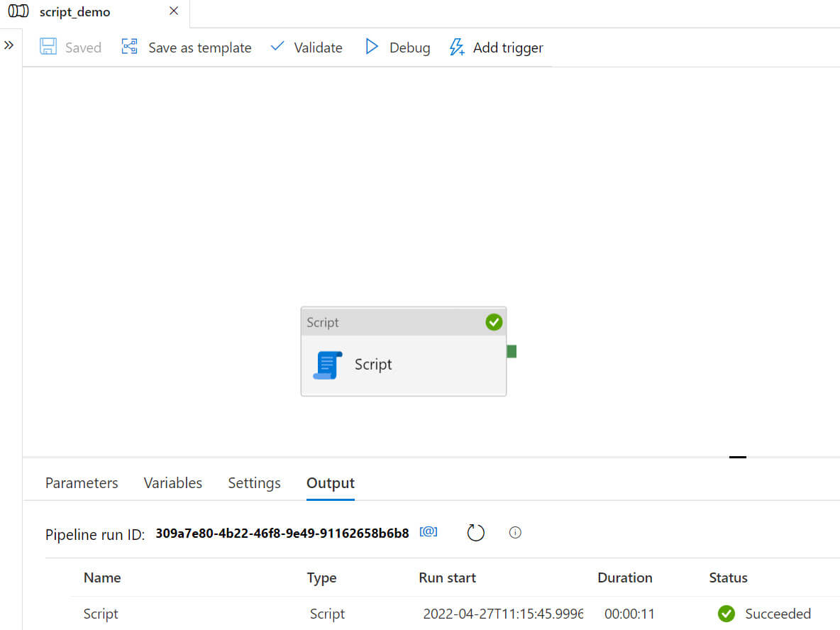The image size is (840, 630).
Task: Open the Parameters tab
Action: pos(82,482)
